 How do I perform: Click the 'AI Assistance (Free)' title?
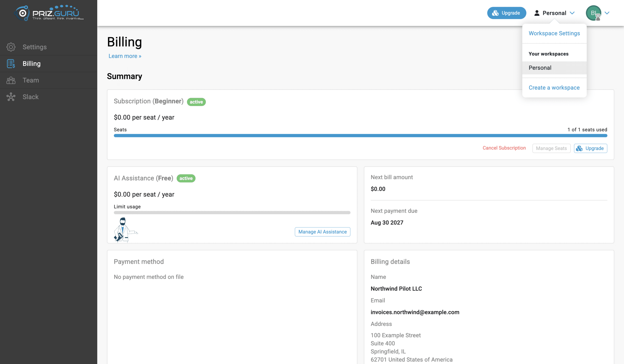[x=143, y=178]
